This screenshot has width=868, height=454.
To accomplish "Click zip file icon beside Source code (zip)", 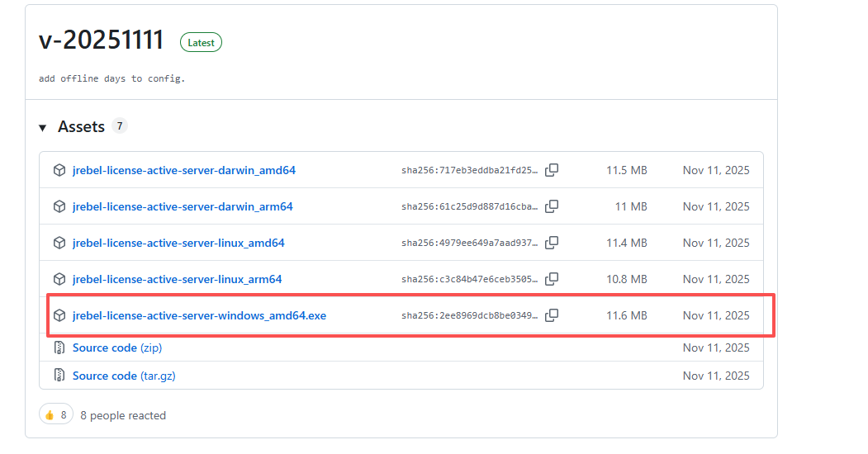I will point(59,348).
